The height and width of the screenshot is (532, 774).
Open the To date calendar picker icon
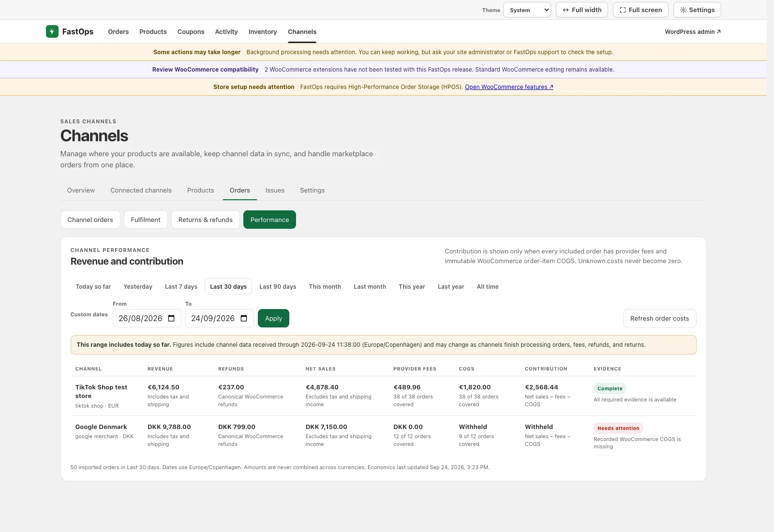coord(244,318)
